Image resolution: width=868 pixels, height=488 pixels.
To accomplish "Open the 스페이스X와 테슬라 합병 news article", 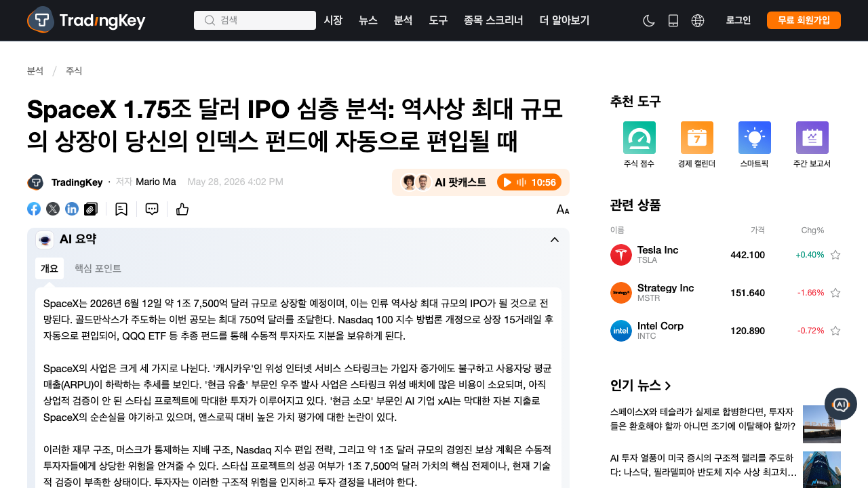I will [703, 419].
